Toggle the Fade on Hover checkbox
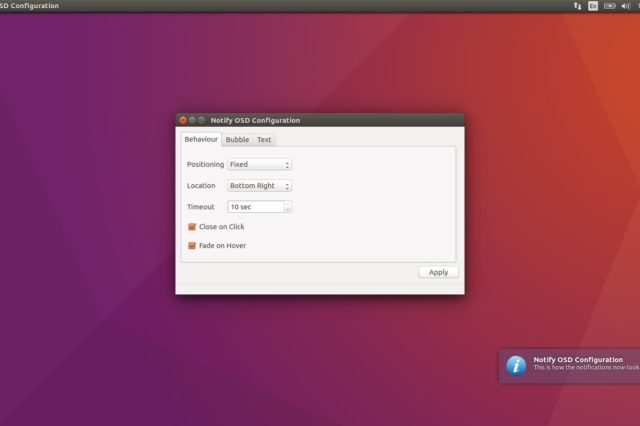 coord(192,246)
